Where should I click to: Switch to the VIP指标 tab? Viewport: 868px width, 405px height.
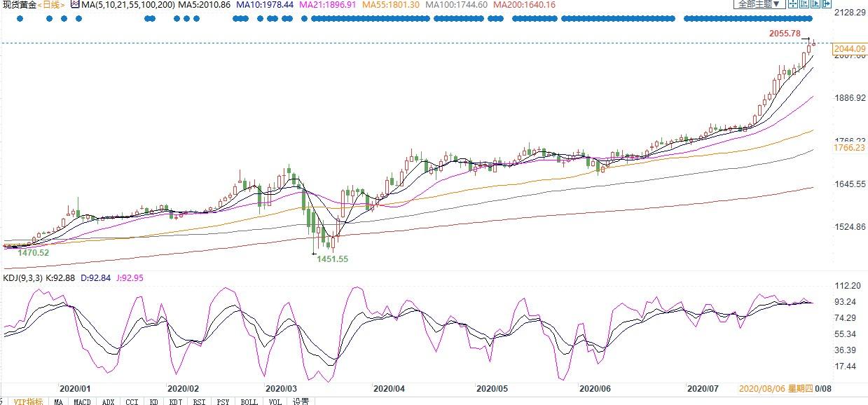(29, 401)
